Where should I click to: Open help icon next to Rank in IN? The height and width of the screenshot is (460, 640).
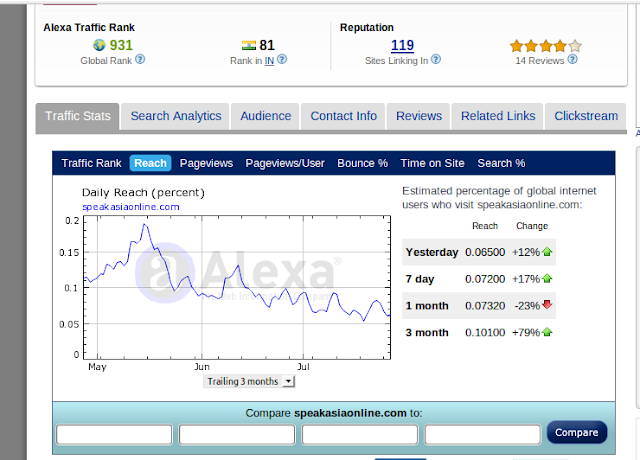282,60
